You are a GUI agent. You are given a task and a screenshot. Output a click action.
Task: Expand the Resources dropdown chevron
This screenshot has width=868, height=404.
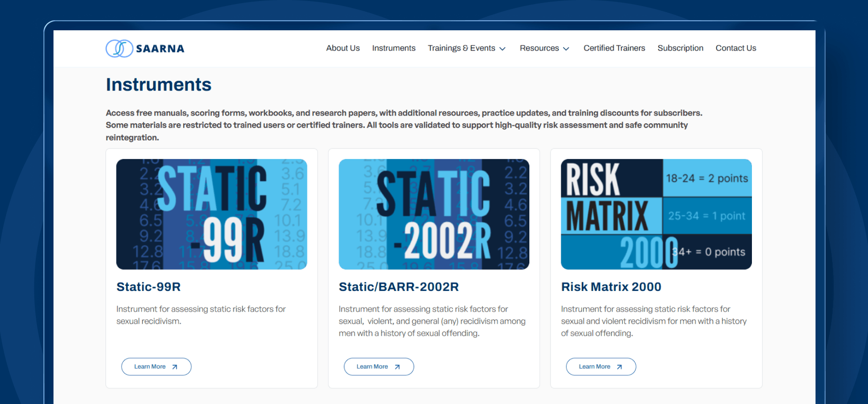point(566,48)
